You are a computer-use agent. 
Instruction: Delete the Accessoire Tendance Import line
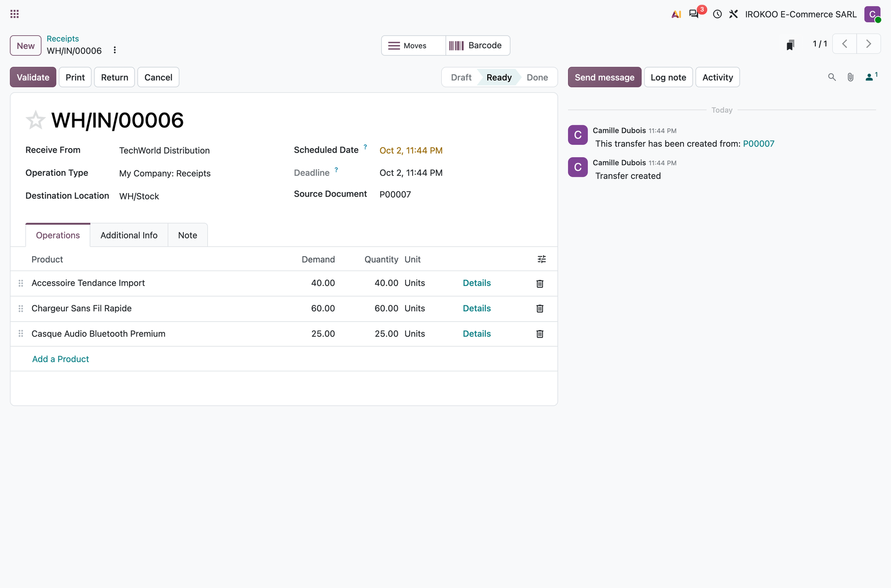click(540, 284)
